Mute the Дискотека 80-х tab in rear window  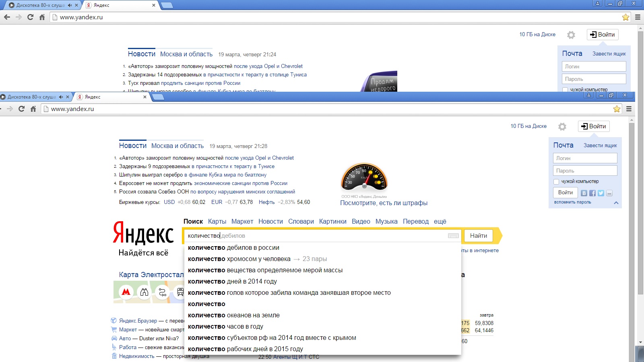[x=70, y=5]
